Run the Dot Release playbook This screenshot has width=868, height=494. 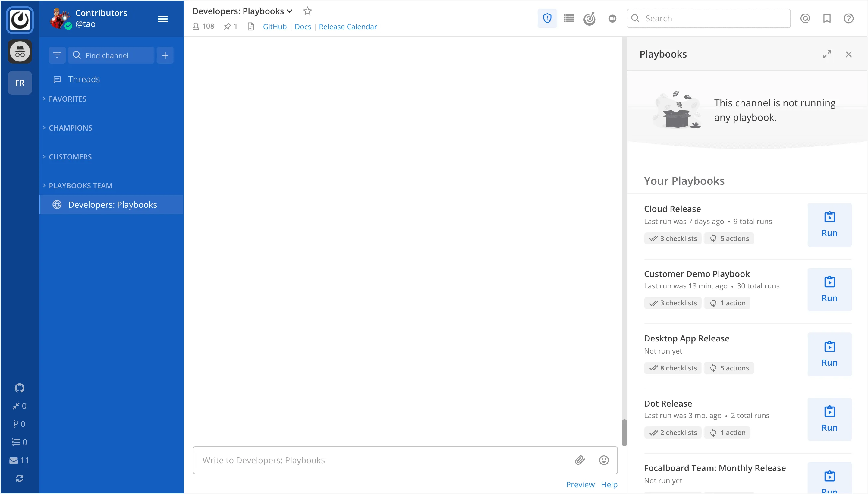[829, 419]
